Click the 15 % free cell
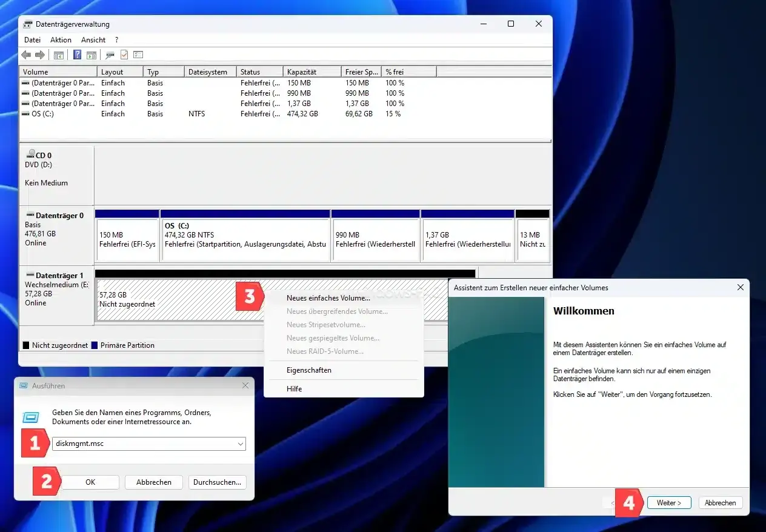The width and height of the screenshot is (766, 532). click(393, 114)
